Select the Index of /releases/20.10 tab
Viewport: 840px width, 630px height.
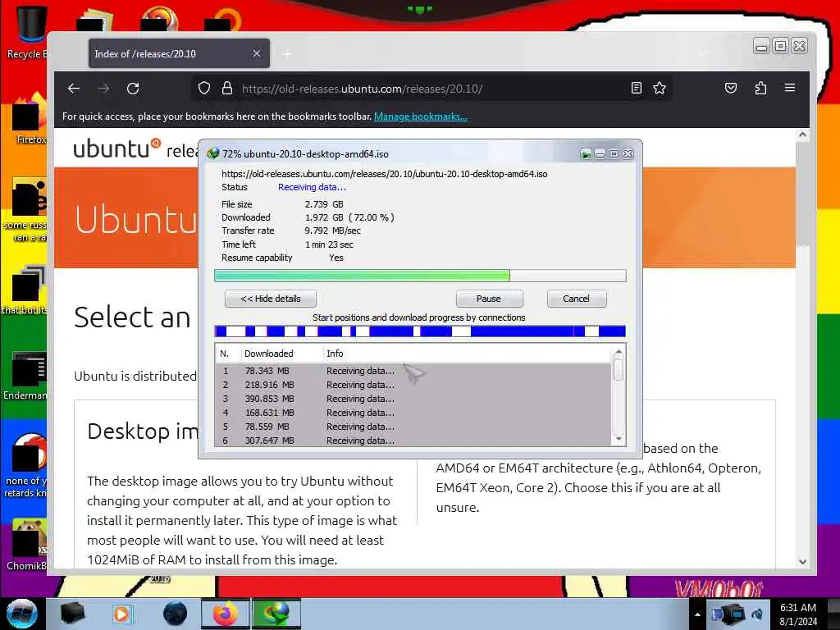pos(179,53)
